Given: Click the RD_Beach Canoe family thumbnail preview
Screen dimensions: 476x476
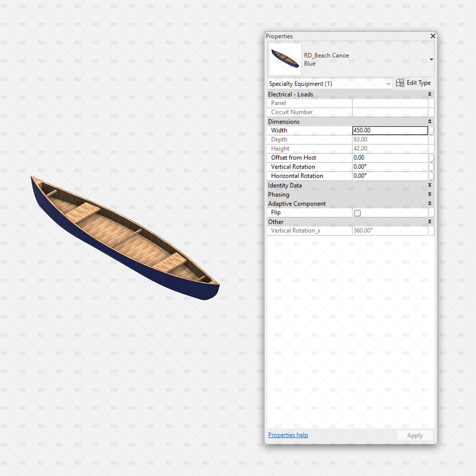Looking at the screenshot, I should 285,59.
